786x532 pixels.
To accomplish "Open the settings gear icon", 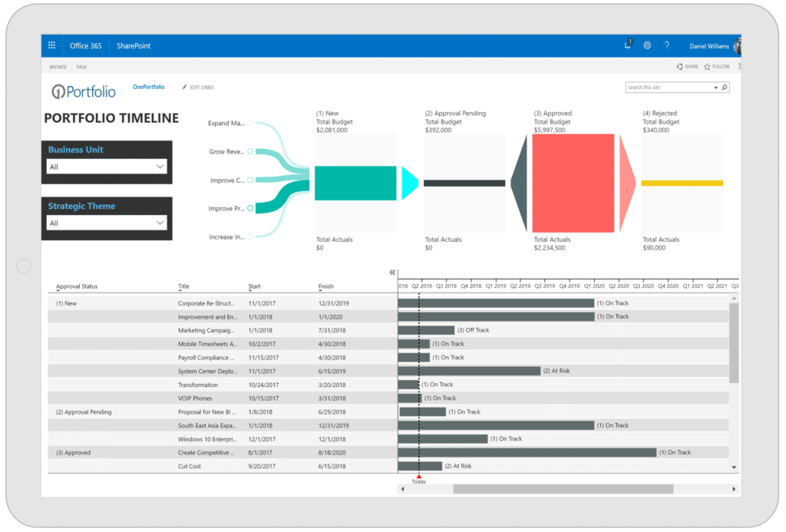I will coord(647,45).
